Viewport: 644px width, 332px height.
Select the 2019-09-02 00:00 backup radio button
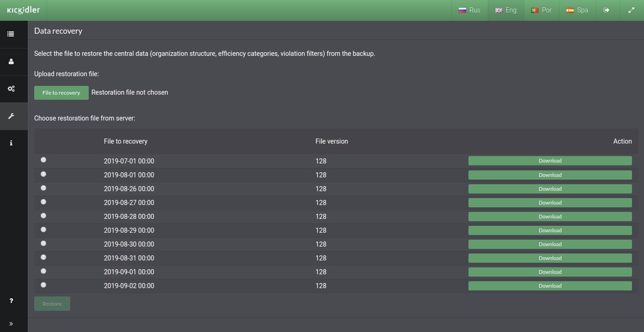pyautogui.click(x=43, y=285)
